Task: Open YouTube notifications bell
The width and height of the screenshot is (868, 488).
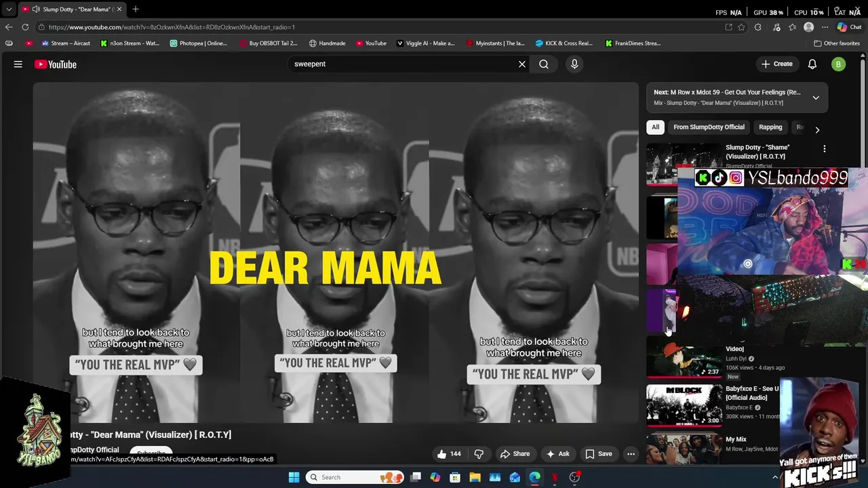Action: [x=812, y=64]
